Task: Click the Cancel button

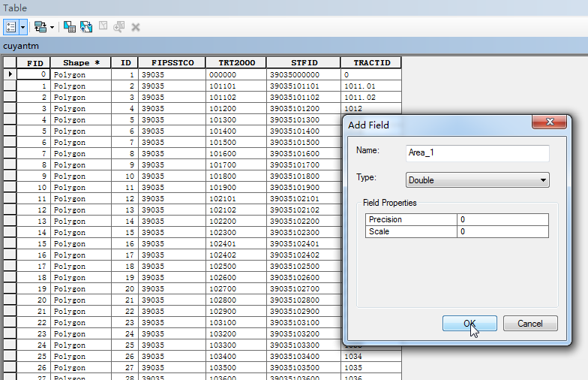Action: pos(529,323)
